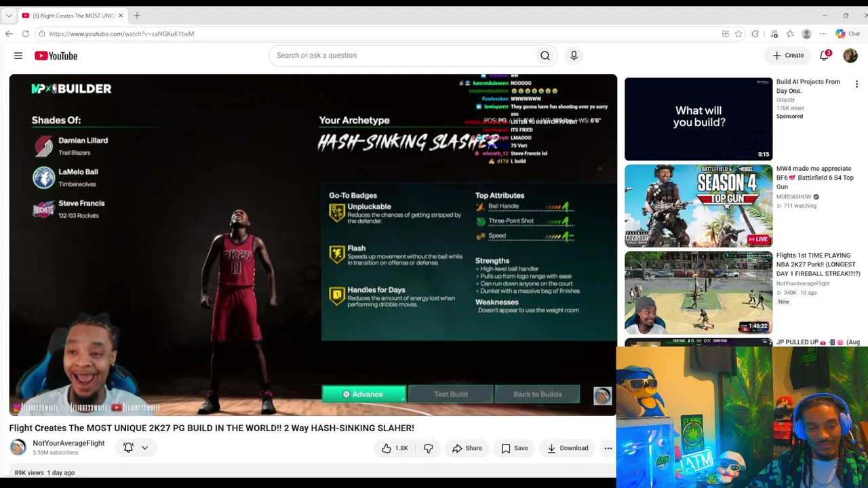This screenshot has height=488, width=868.
Task: Open 'JP PULLED UP' video title
Action: coord(818,342)
